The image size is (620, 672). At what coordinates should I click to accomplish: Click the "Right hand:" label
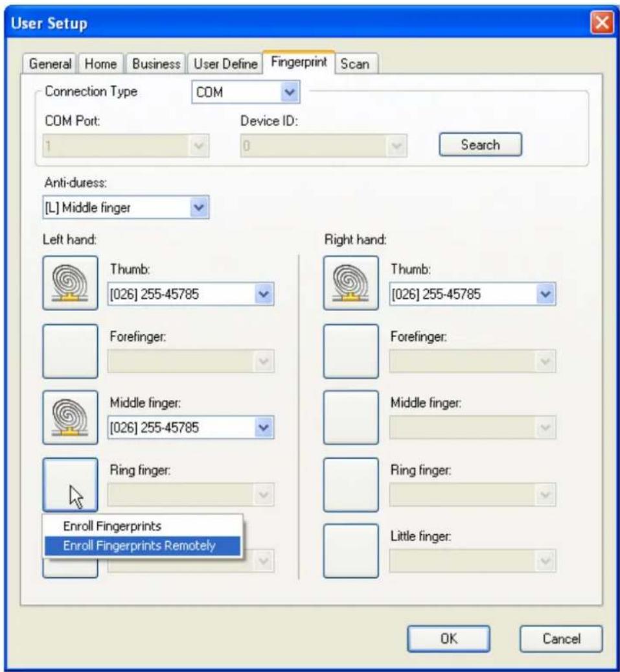(x=355, y=239)
